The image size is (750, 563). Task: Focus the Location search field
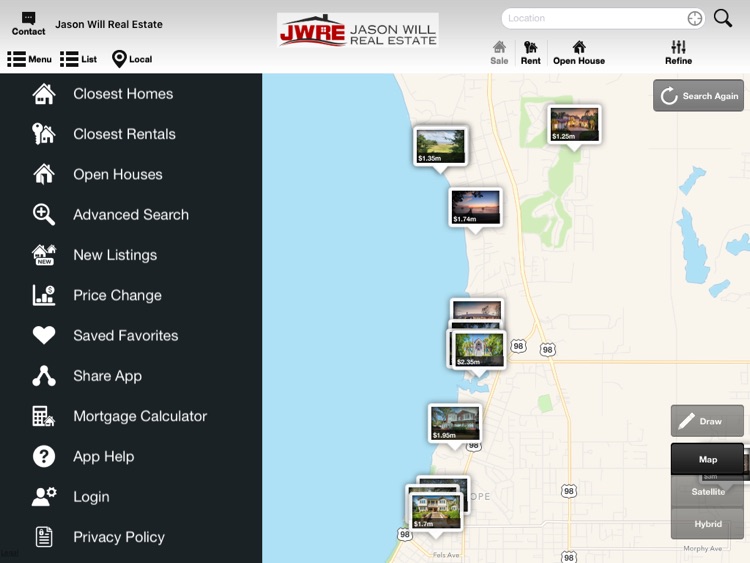tap(603, 18)
